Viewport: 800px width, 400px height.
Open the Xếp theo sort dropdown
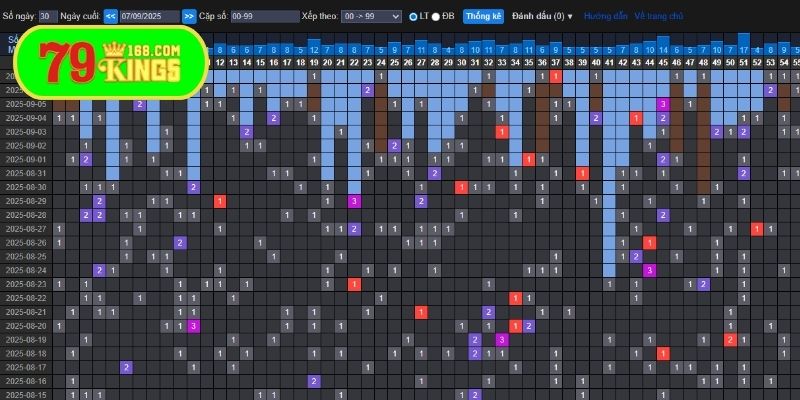point(371,17)
